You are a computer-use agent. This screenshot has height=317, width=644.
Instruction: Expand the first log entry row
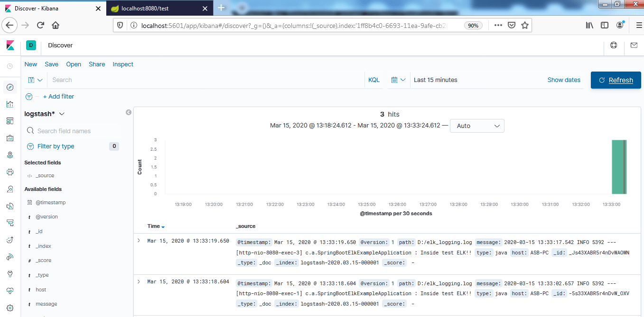138,240
